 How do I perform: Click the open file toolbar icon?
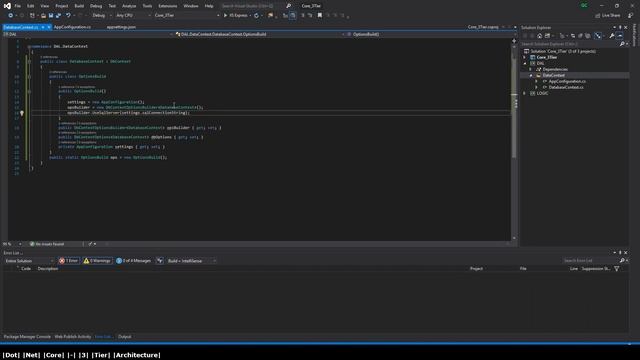tap(43, 16)
